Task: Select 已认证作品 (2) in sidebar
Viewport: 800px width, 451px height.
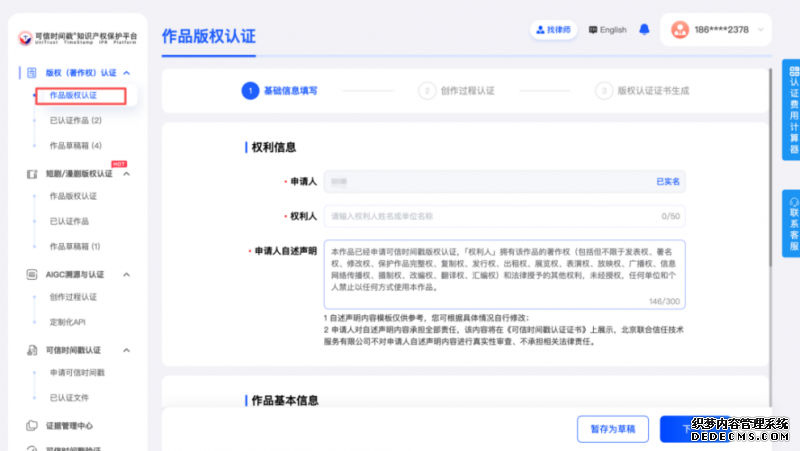Action: coord(75,120)
